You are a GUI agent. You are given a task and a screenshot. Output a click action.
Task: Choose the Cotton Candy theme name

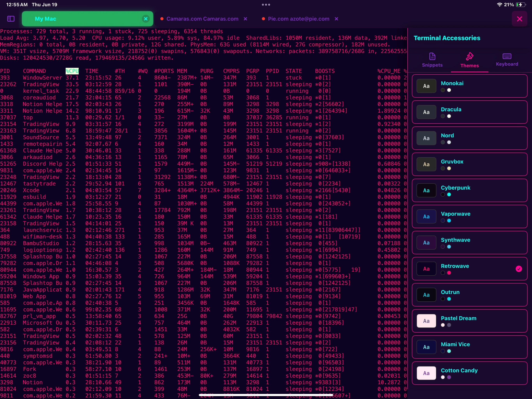click(459, 370)
